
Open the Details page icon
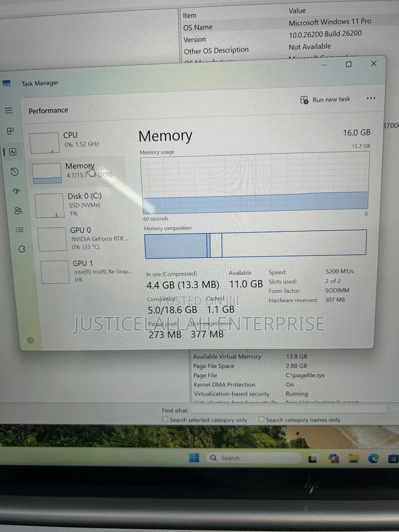[20, 230]
